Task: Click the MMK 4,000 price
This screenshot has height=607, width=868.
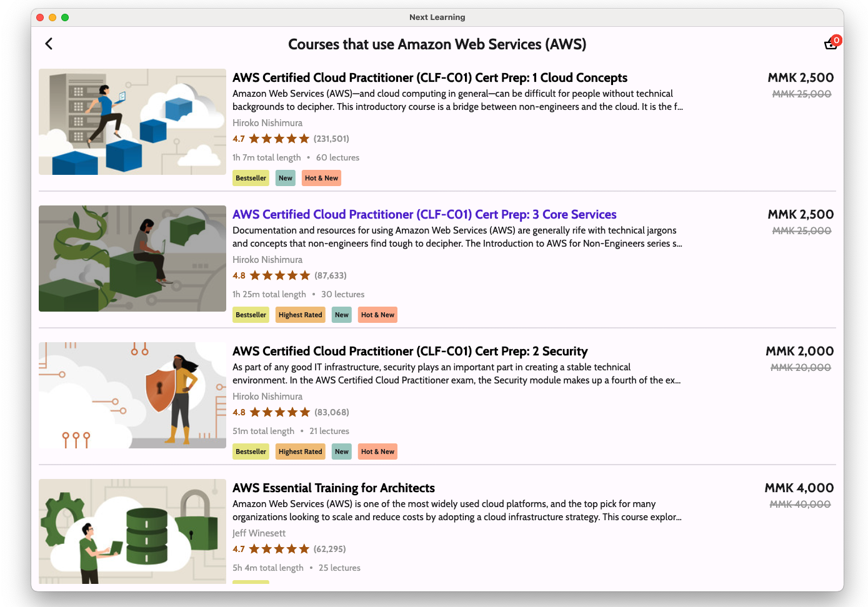Action: point(799,488)
